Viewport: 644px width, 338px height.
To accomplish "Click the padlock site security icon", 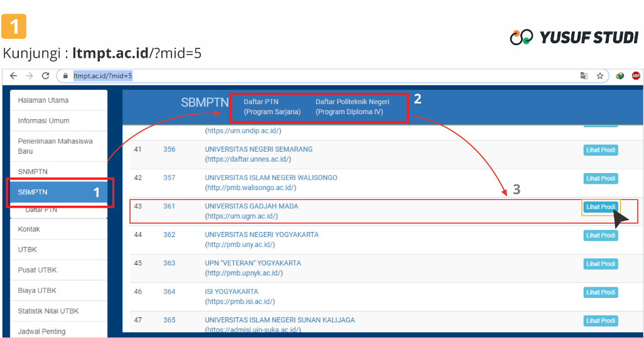I will coord(65,76).
